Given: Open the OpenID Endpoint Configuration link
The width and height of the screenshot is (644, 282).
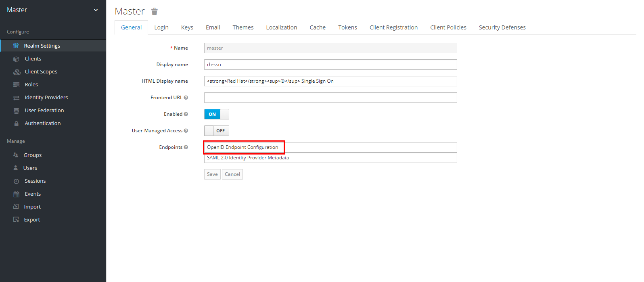Looking at the screenshot, I should tap(243, 147).
